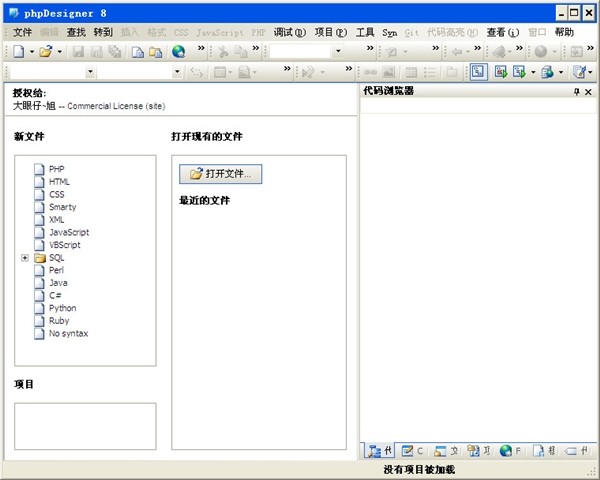Switch to the 项 project bottom tab
600x480 pixels.
[479, 451]
